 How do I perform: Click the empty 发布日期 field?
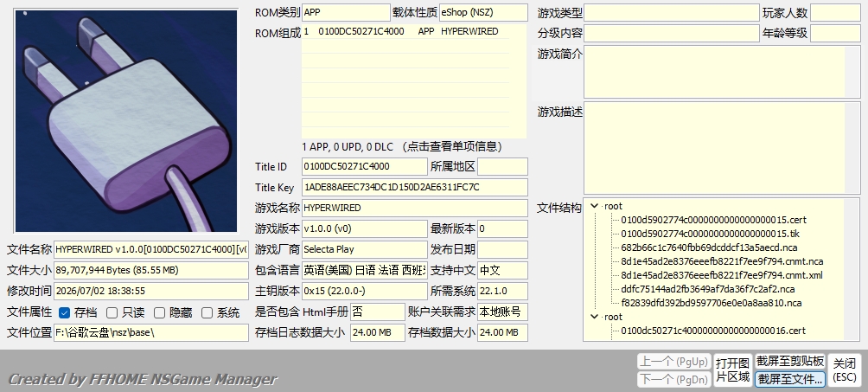[502, 249]
